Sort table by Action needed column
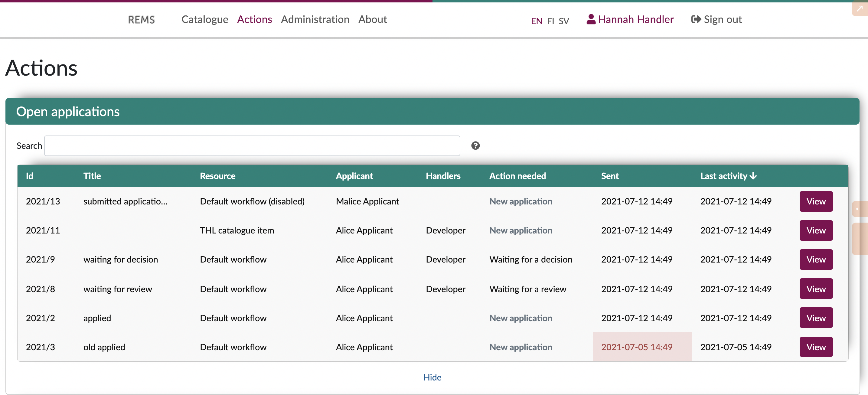This screenshot has width=868, height=395. (517, 176)
